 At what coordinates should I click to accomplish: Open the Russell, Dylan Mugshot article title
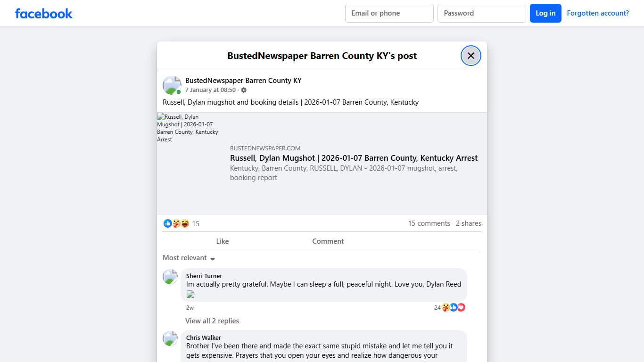[x=354, y=158]
